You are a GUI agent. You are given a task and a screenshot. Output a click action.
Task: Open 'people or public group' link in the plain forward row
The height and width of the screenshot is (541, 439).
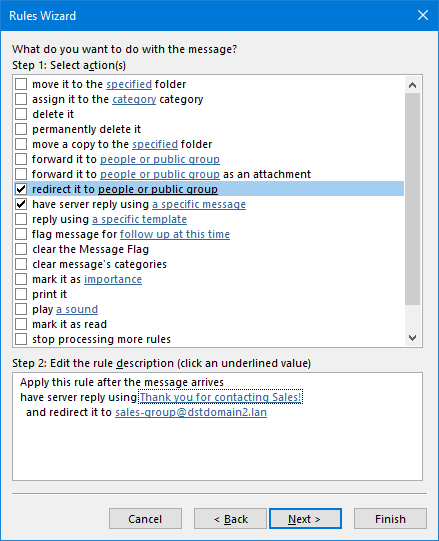coord(160,159)
